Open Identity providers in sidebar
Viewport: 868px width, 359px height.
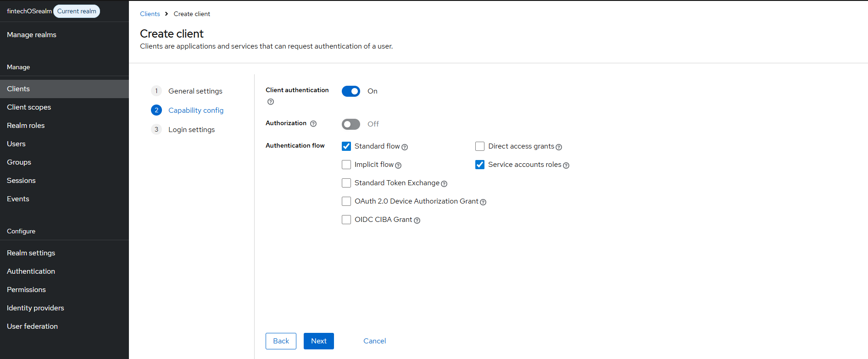pos(35,308)
